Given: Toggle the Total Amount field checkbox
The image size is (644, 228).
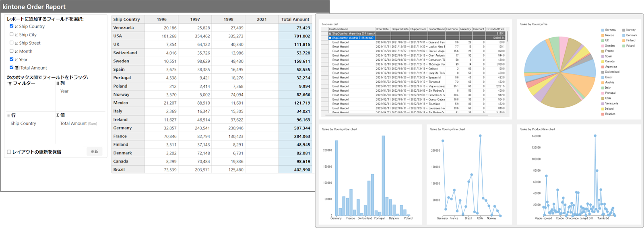Looking at the screenshot, I should 12,68.
